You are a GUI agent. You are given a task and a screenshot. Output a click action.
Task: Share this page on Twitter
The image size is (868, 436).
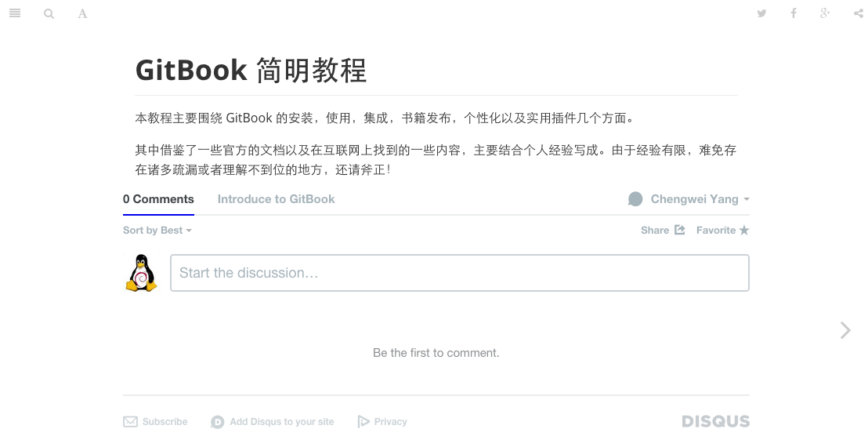pyautogui.click(x=761, y=13)
